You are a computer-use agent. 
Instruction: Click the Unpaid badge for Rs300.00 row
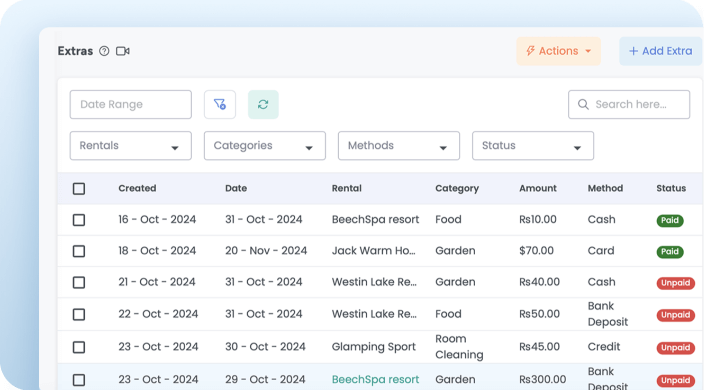click(x=676, y=381)
